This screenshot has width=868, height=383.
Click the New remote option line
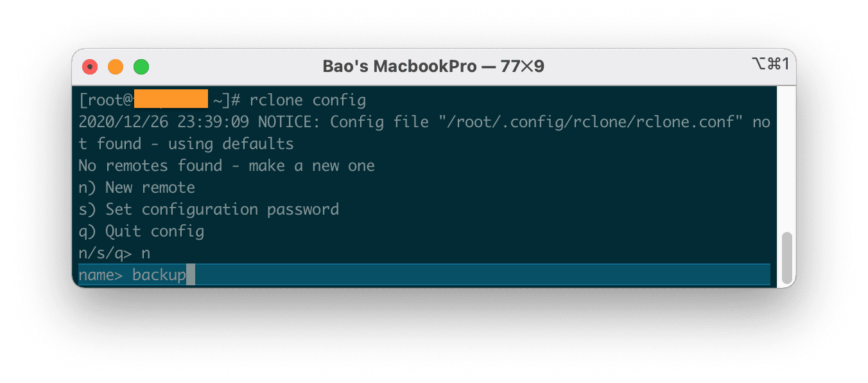point(136,187)
